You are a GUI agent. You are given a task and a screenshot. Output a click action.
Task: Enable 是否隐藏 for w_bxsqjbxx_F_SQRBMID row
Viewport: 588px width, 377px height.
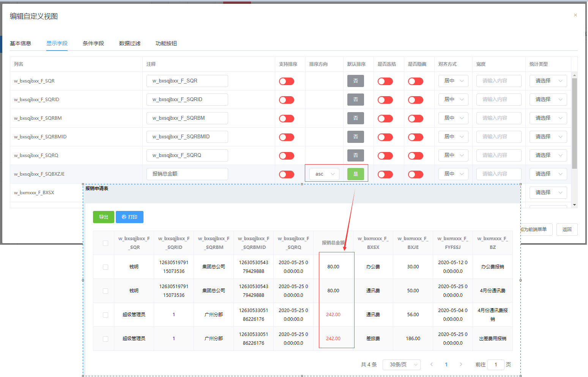[x=416, y=137]
